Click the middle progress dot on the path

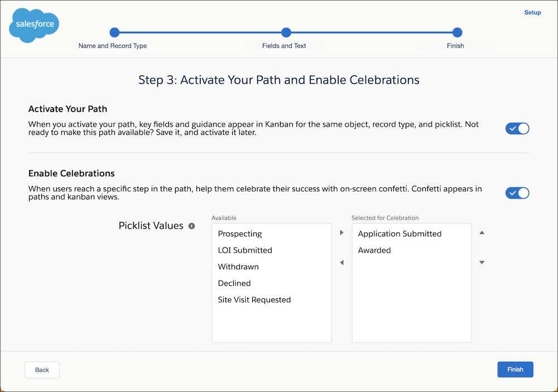(x=286, y=32)
